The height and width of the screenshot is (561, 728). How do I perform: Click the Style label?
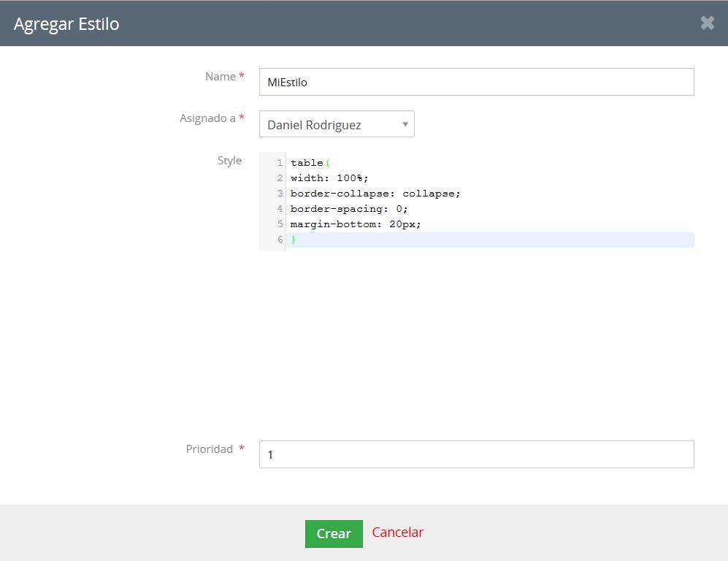click(x=229, y=161)
